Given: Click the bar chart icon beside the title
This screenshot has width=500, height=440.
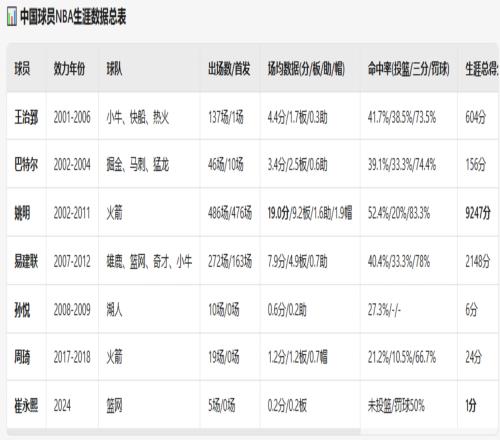Looking at the screenshot, I should 11,17.
